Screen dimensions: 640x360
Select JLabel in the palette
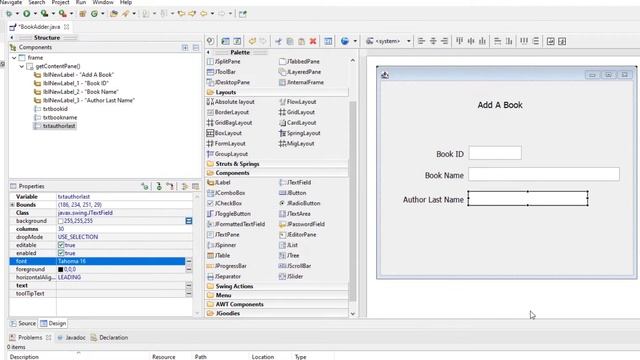click(x=219, y=182)
